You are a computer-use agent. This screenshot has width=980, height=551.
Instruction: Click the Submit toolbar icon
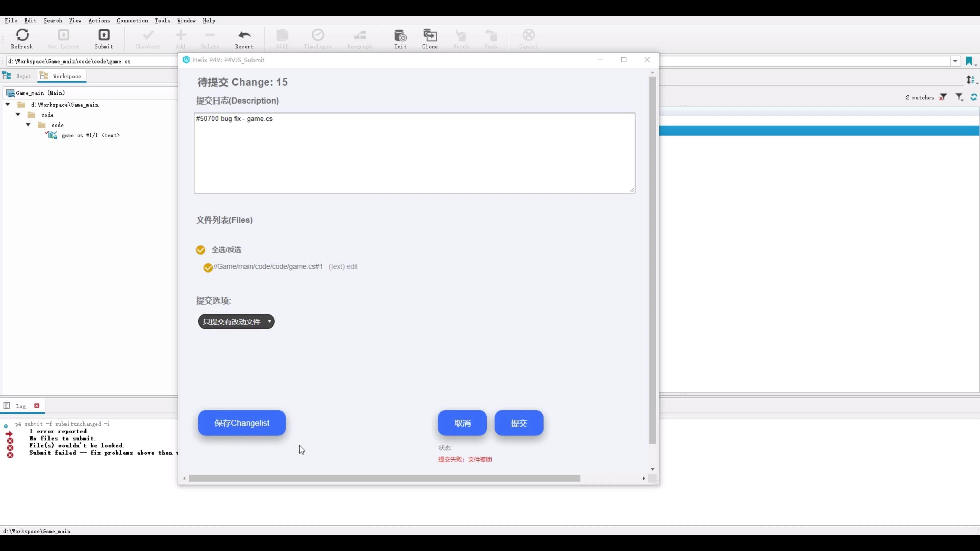coord(103,39)
